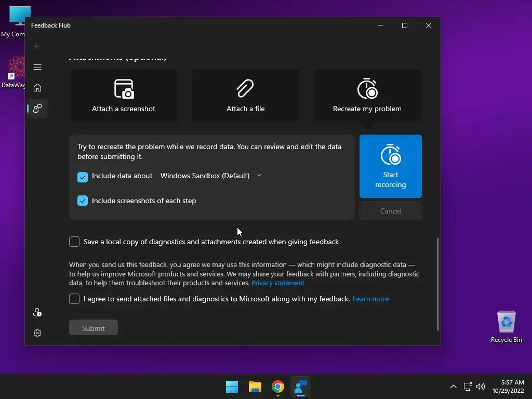Minimize the Feedback Hub window
Image resolution: width=532 pixels, height=399 pixels.
pos(381,25)
